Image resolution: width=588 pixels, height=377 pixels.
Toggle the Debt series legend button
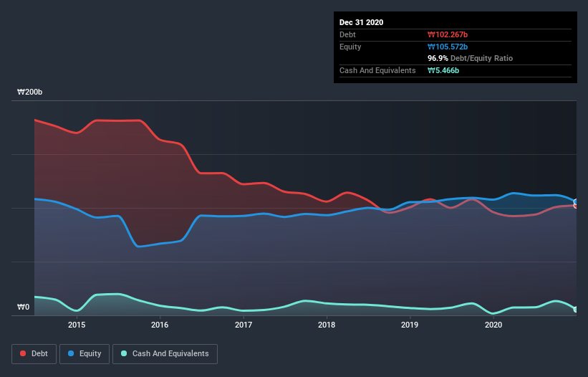34,354
